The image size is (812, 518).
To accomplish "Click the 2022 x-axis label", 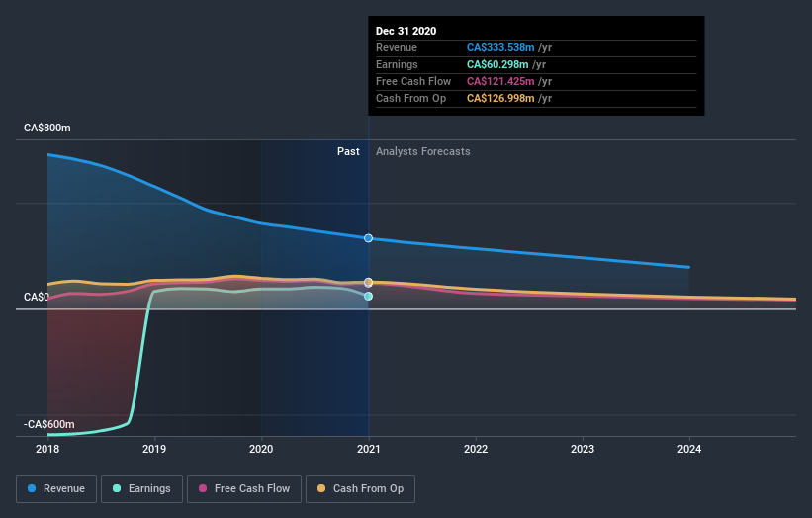I will tap(476, 449).
